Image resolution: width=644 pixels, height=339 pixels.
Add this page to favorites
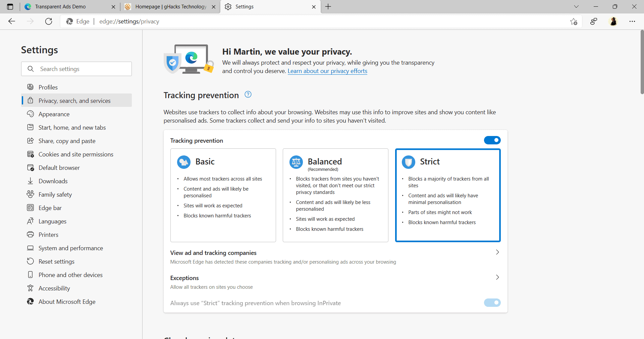(574, 21)
